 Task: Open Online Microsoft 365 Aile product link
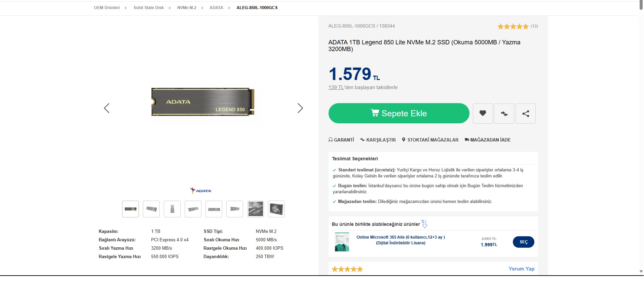click(401, 240)
